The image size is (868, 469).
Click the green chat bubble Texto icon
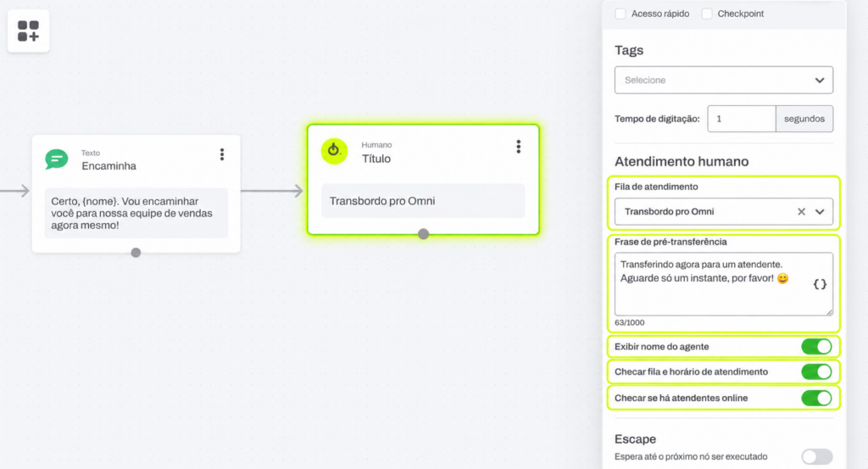(57, 159)
